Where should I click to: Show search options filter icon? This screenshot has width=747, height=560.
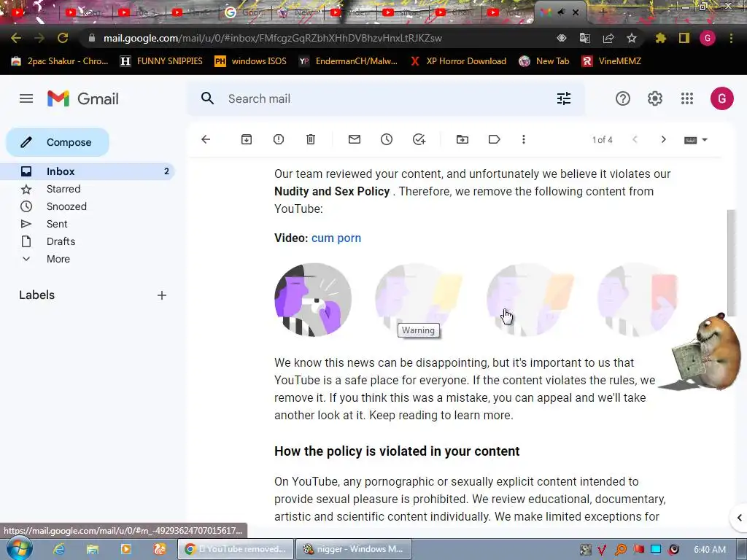(x=564, y=98)
